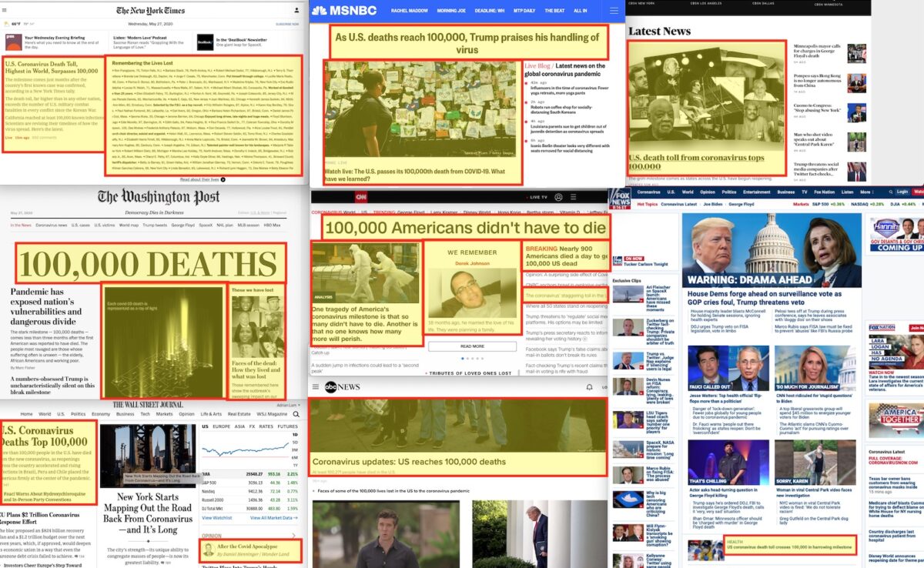Screen dimensions: 924x568
Task: Click CNN's account profile icon
Action: [557, 197]
